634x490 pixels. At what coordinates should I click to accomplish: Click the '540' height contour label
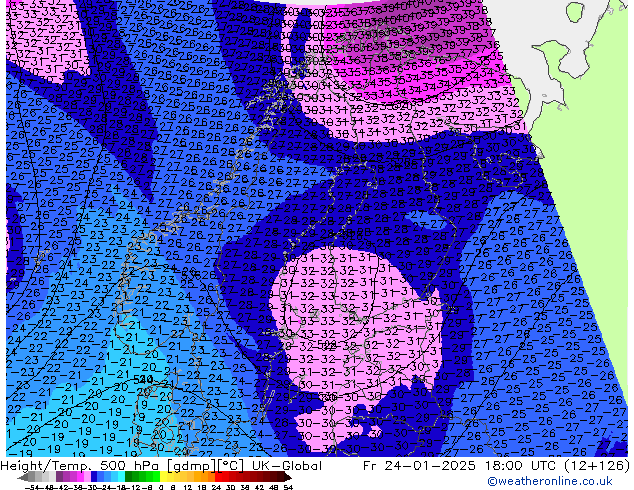(x=143, y=379)
